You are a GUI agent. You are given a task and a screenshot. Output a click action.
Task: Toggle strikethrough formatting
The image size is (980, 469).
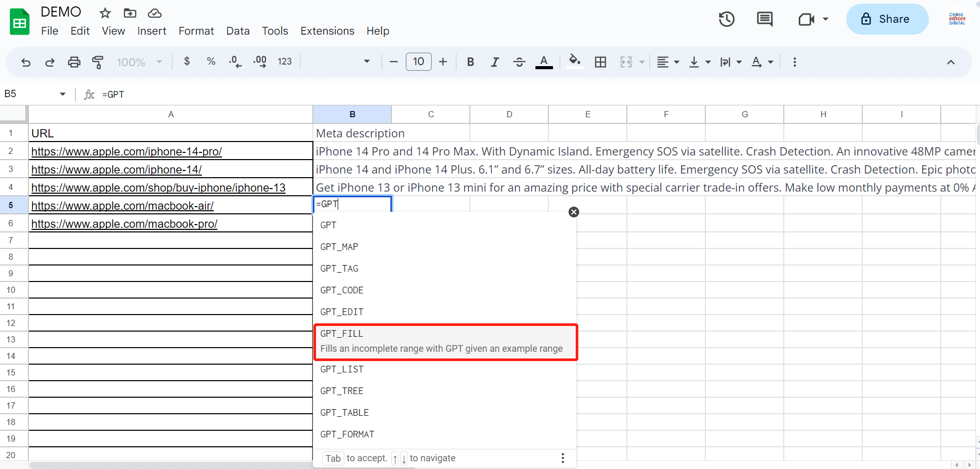(x=519, y=62)
